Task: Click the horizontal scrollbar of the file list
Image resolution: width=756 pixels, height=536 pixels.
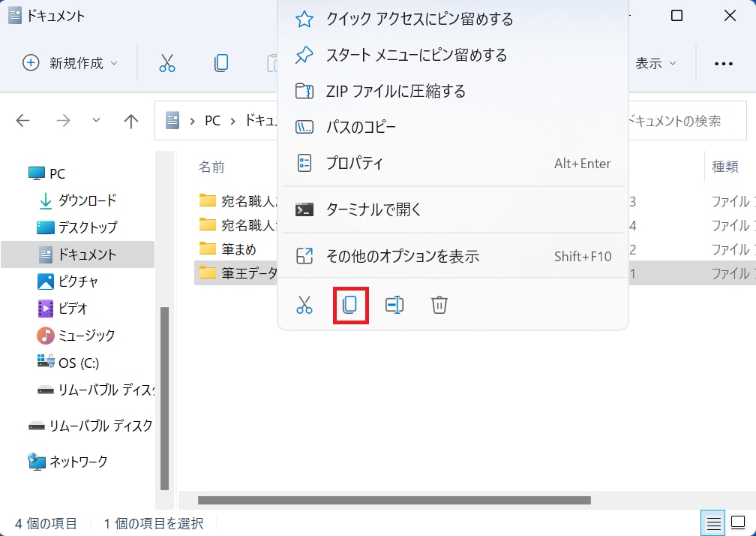Action: 394,500
